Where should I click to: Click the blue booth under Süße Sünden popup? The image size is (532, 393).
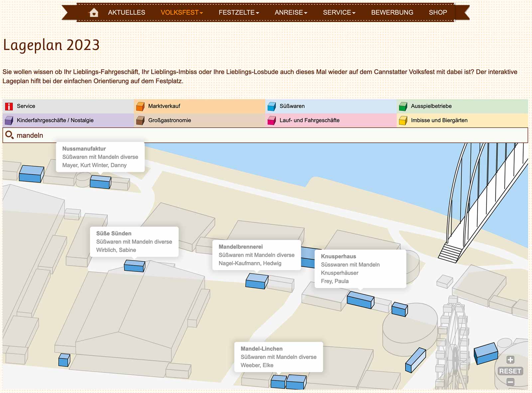pos(134,266)
